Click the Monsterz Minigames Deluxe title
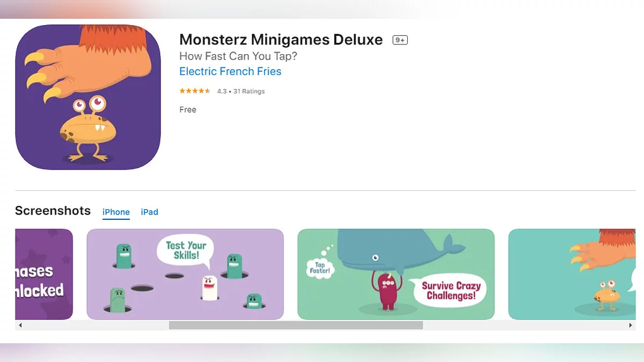Screen dimensions: 644x362 coord(281,40)
